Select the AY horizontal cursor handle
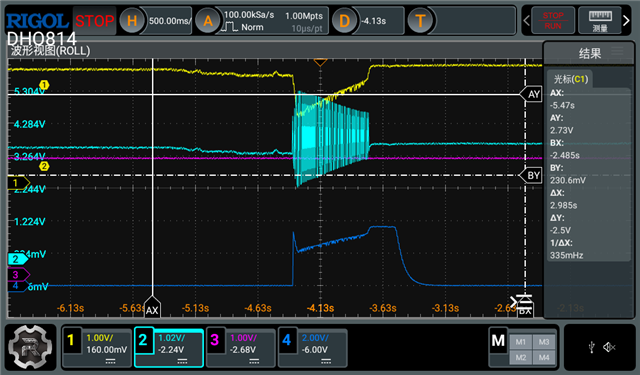 pos(531,94)
